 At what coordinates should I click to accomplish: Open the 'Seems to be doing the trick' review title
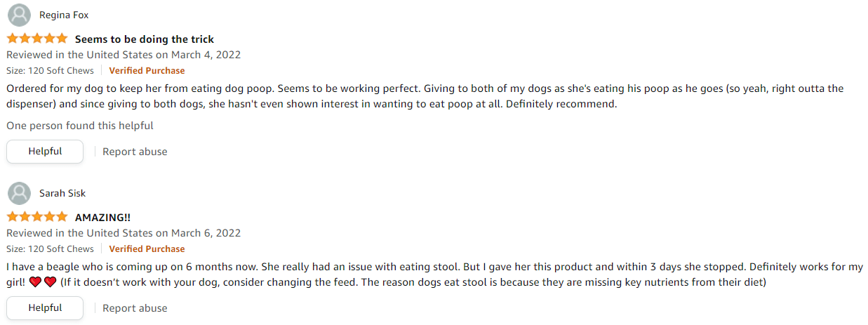(145, 39)
